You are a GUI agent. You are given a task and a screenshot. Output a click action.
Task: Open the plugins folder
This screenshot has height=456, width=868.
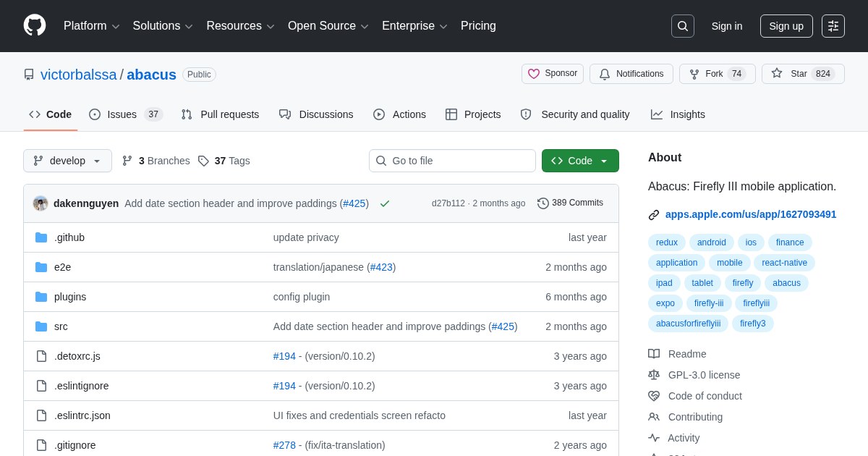click(x=70, y=297)
